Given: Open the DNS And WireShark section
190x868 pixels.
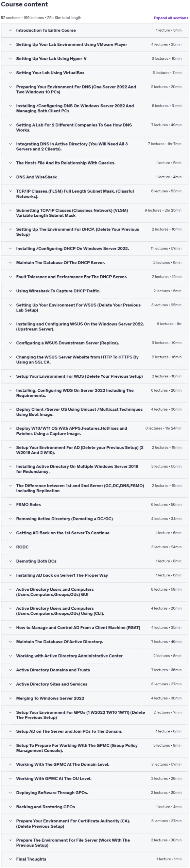Looking at the screenshot, I should click(94, 177).
